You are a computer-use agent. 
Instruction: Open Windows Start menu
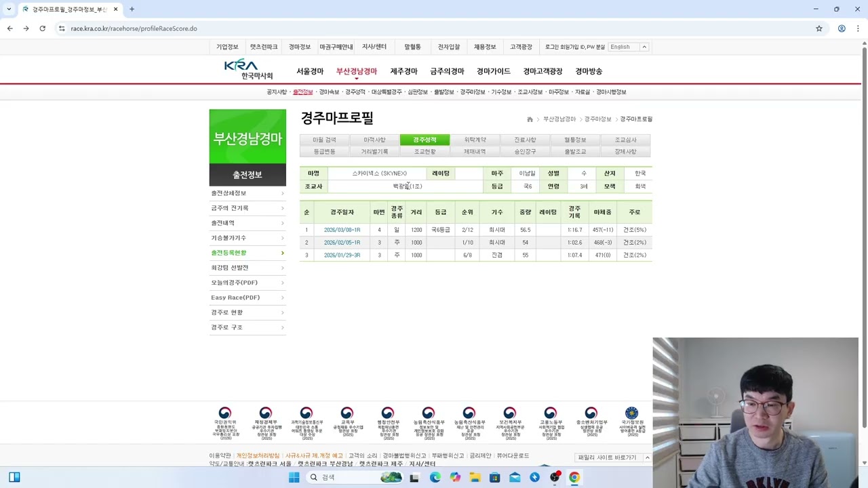tap(294, 477)
